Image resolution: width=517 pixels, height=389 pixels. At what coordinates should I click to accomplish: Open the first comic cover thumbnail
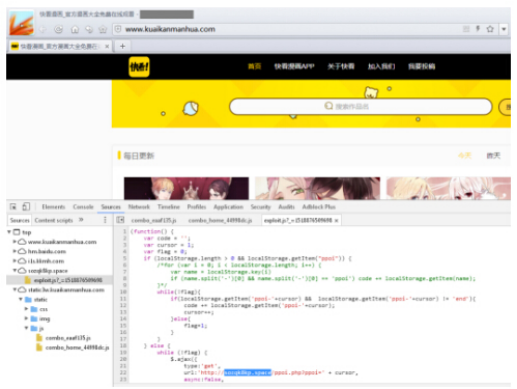point(186,188)
